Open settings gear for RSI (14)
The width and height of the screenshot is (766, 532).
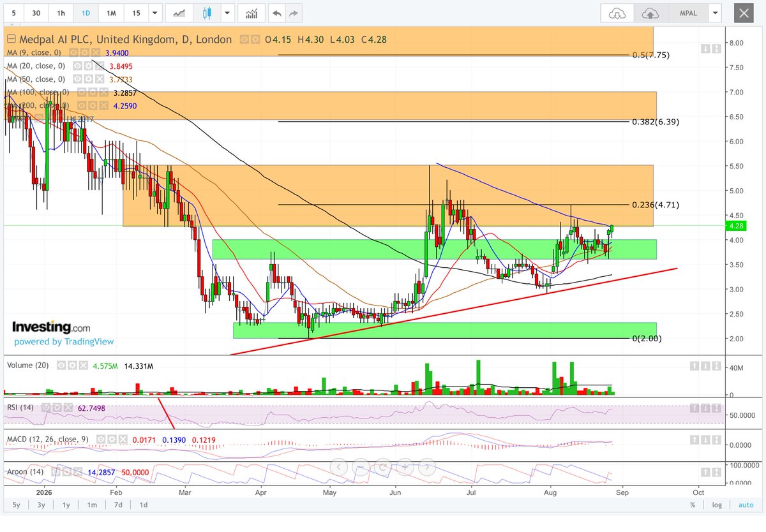coord(56,408)
